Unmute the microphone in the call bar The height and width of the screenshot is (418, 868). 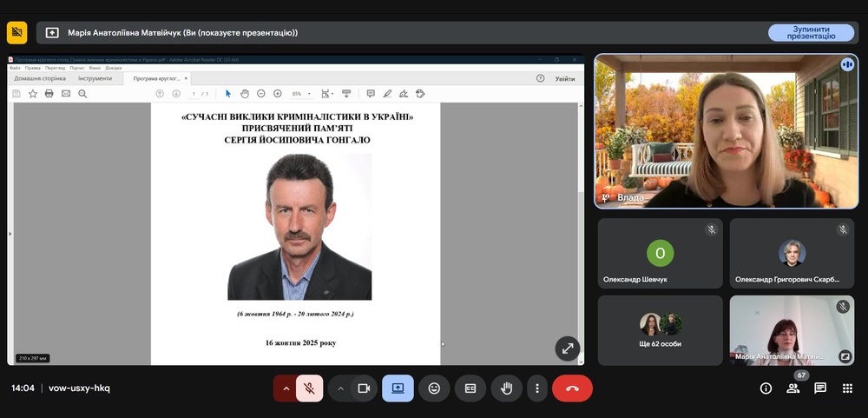(309, 388)
